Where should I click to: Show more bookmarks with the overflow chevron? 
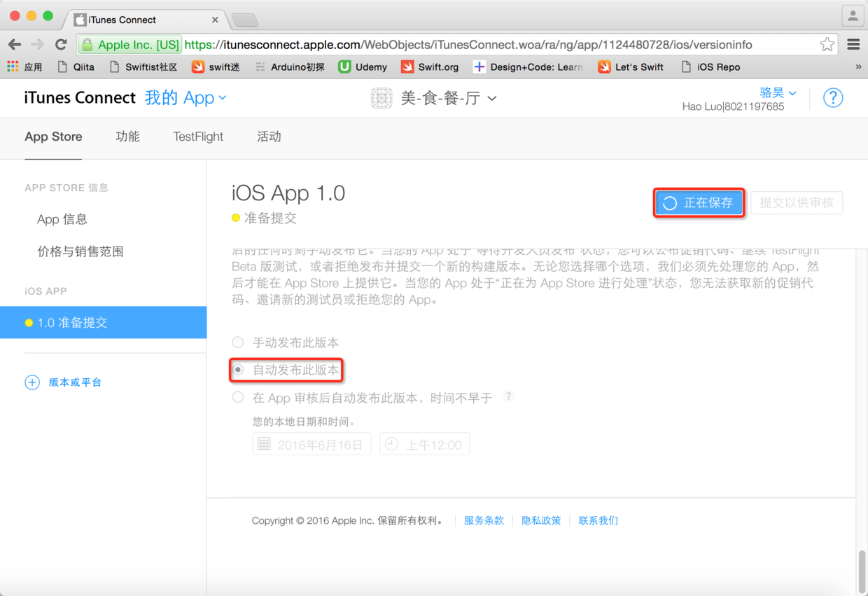(858, 67)
